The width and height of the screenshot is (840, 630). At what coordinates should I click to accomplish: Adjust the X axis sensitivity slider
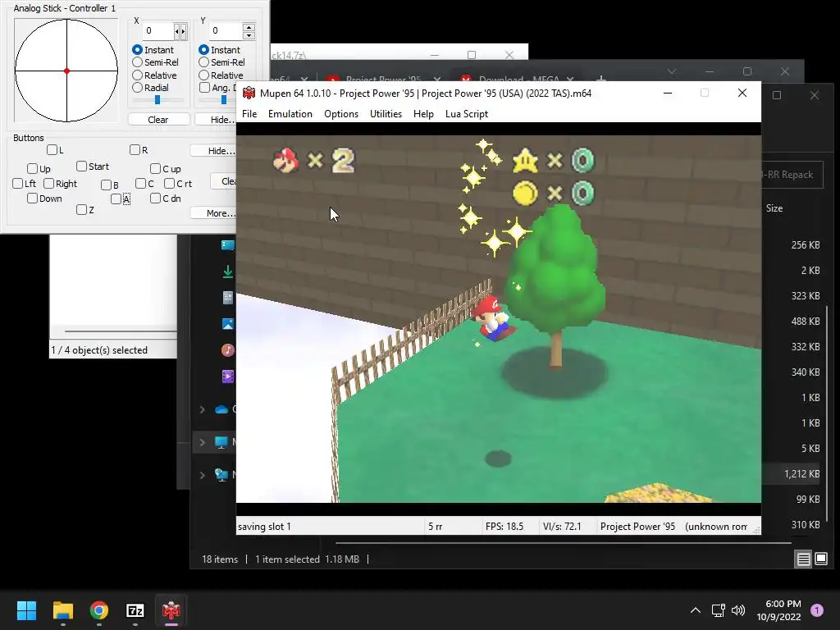157,100
